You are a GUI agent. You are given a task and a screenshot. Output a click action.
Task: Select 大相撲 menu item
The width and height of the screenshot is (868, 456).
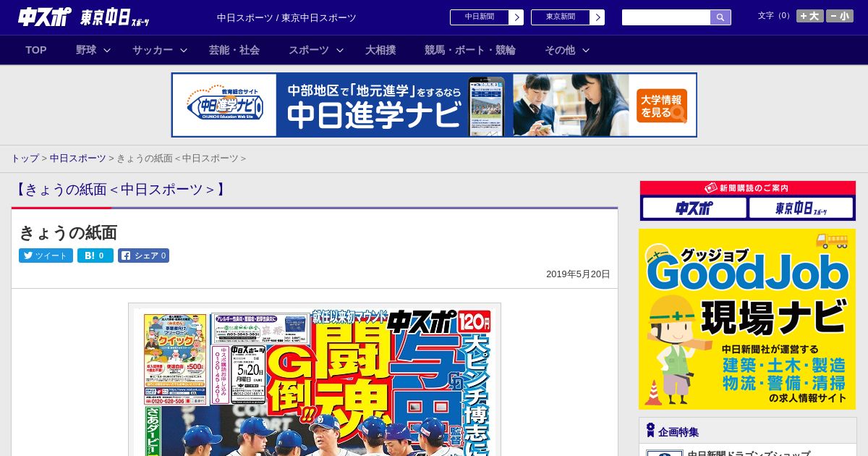pyautogui.click(x=380, y=50)
